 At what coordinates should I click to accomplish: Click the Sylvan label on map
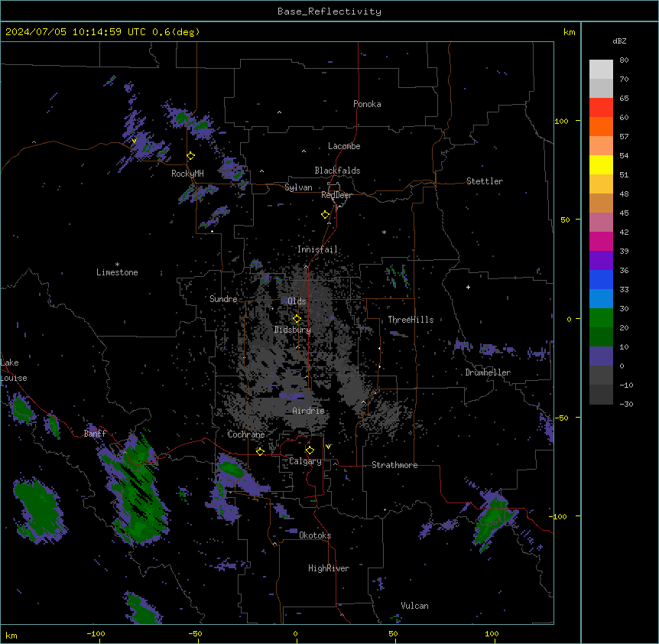pos(298,187)
